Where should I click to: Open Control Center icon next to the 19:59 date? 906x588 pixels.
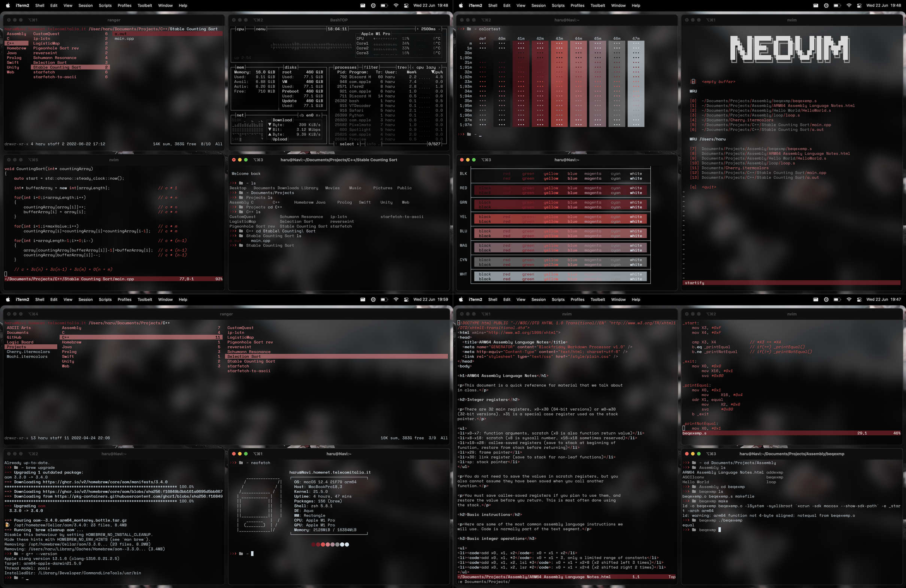(x=406, y=299)
